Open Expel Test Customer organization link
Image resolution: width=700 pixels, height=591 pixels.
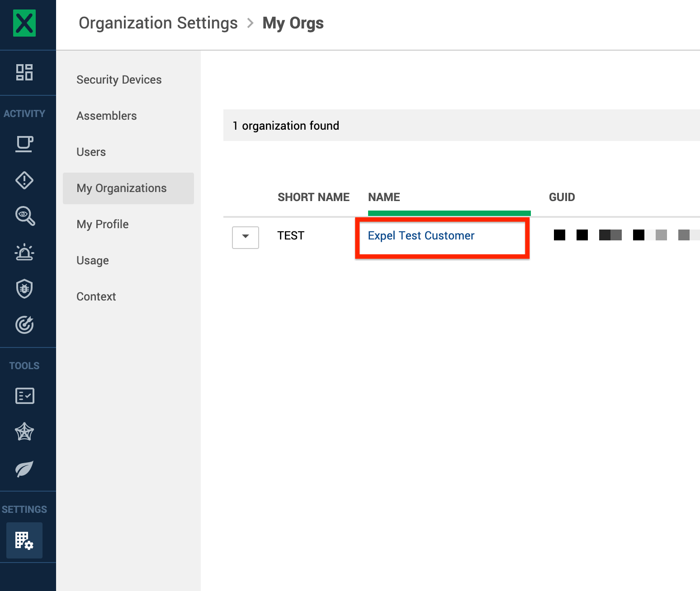421,235
